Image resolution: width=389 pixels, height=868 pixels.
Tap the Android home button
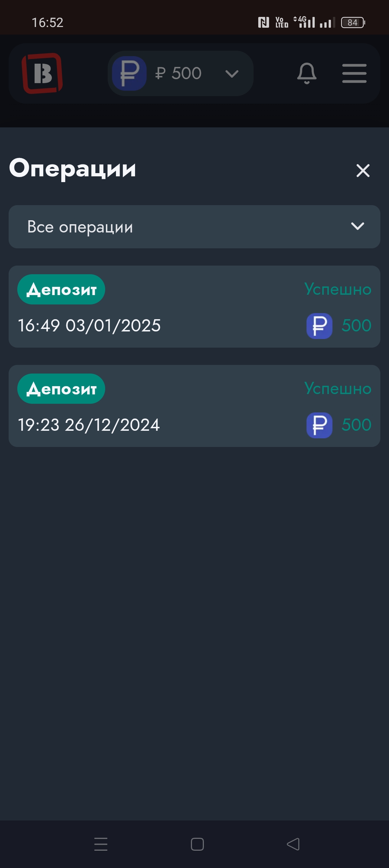click(197, 844)
